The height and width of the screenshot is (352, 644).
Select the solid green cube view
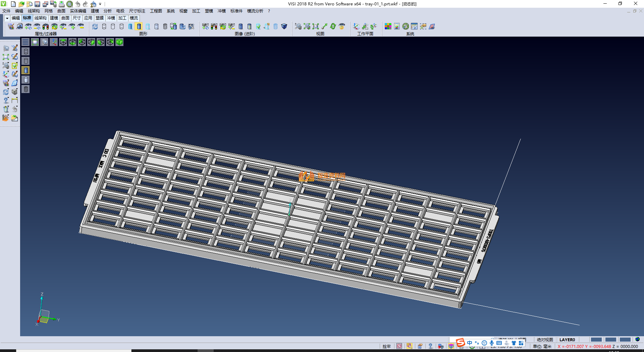(119, 42)
